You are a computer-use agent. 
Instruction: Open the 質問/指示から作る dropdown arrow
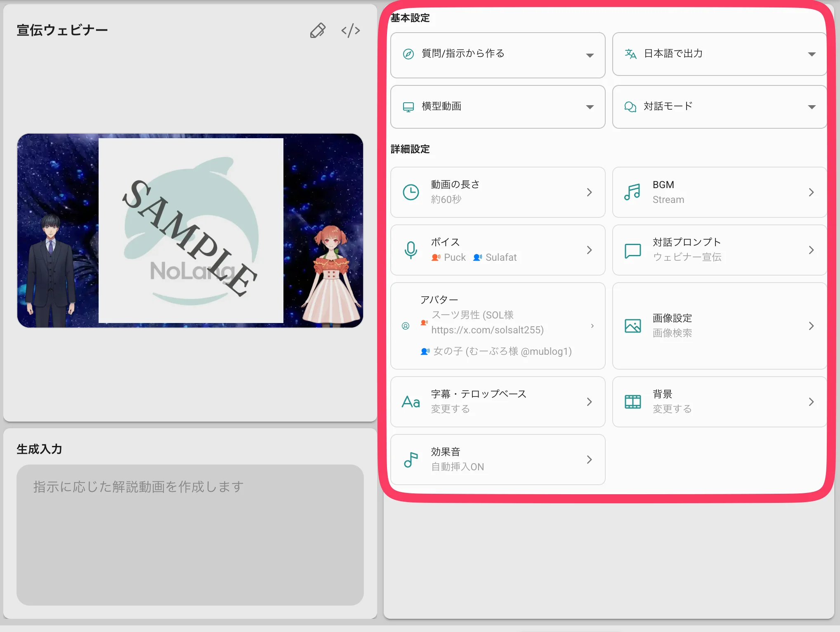590,55
